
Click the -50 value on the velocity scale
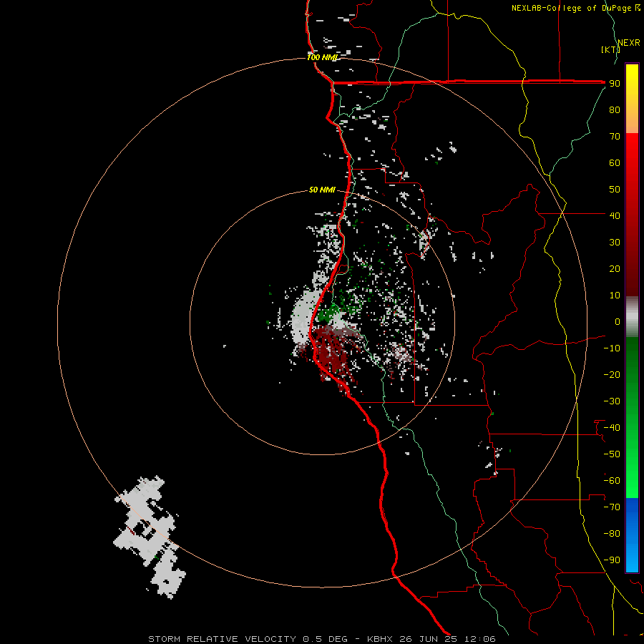(x=612, y=454)
